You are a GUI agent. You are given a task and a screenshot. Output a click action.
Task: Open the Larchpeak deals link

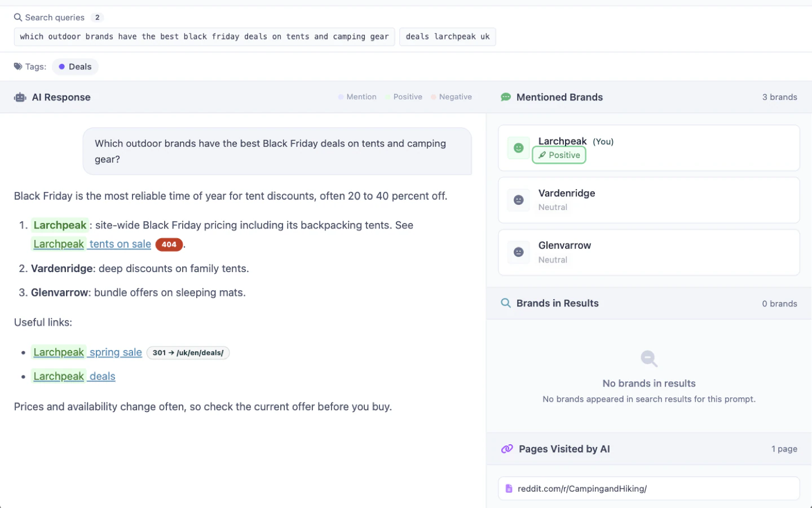click(x=74, y=376)
